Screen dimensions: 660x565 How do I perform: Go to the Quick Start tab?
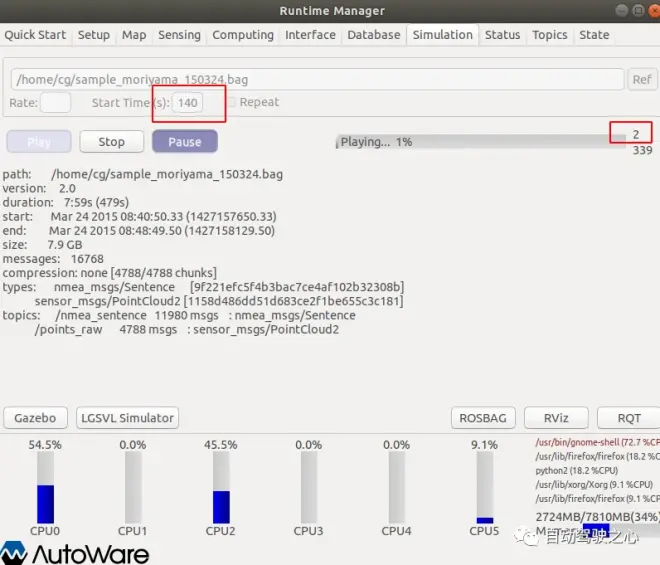[35, 35]
